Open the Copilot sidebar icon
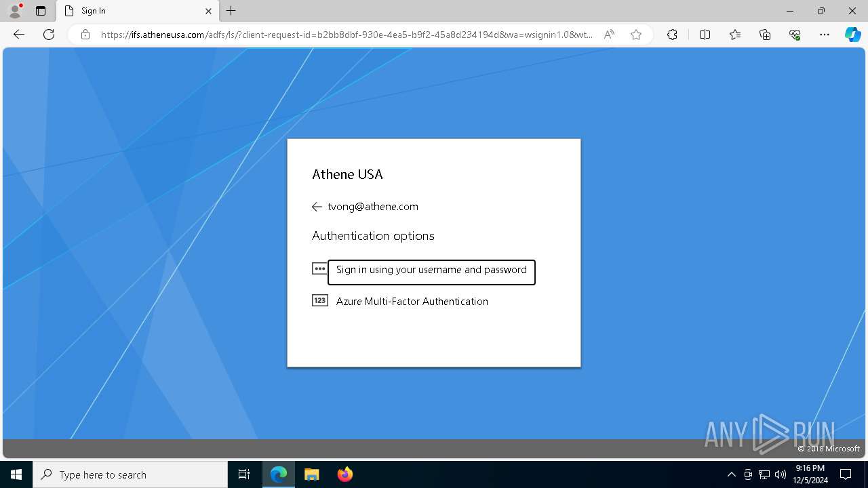Viewport: 868px width, 488px height. coord(853,35)
